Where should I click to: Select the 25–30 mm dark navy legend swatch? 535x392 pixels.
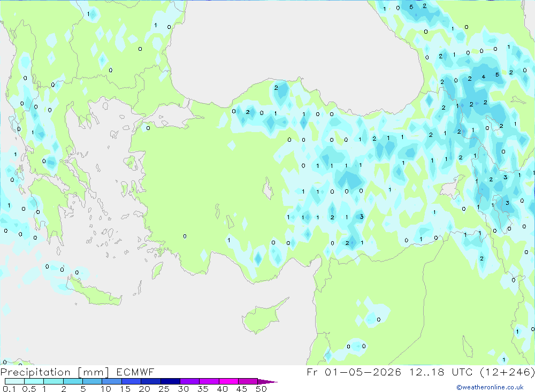coord(170,381)
